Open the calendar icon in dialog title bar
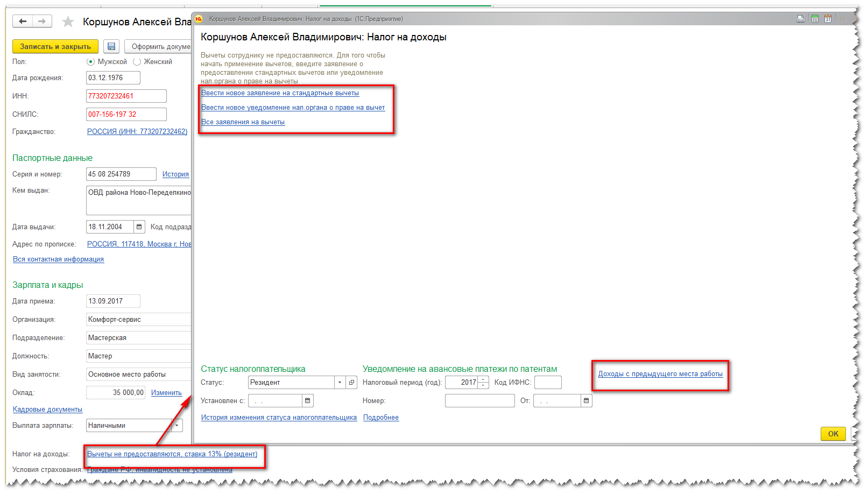 [828, 19]
